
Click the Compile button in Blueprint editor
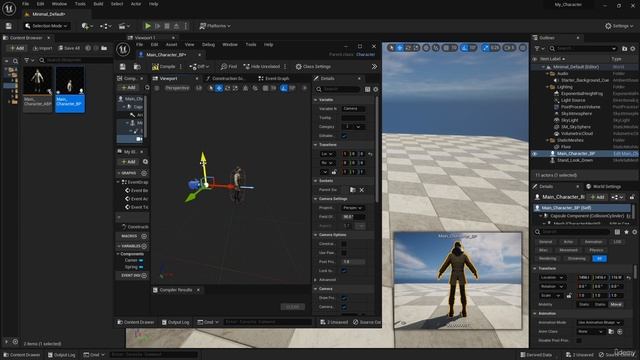pos(164,67)
